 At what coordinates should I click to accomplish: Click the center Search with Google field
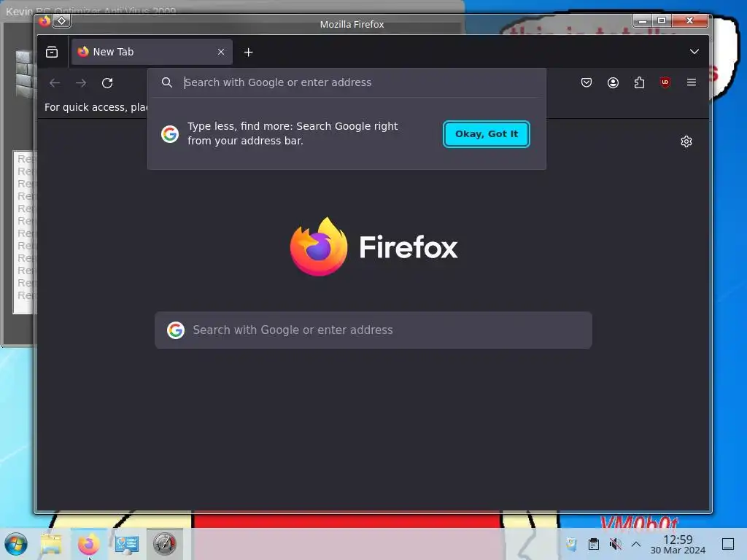click(x=373, y=330)
